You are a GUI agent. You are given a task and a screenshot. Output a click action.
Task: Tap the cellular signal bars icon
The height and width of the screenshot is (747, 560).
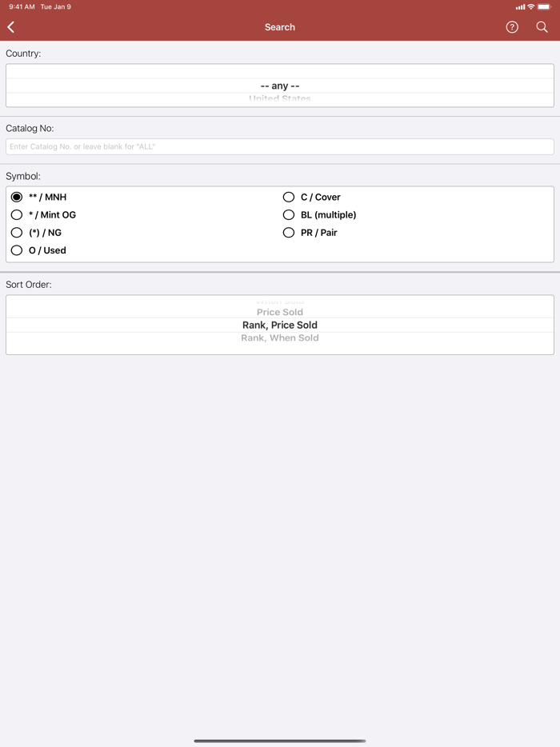pos(520,6)
